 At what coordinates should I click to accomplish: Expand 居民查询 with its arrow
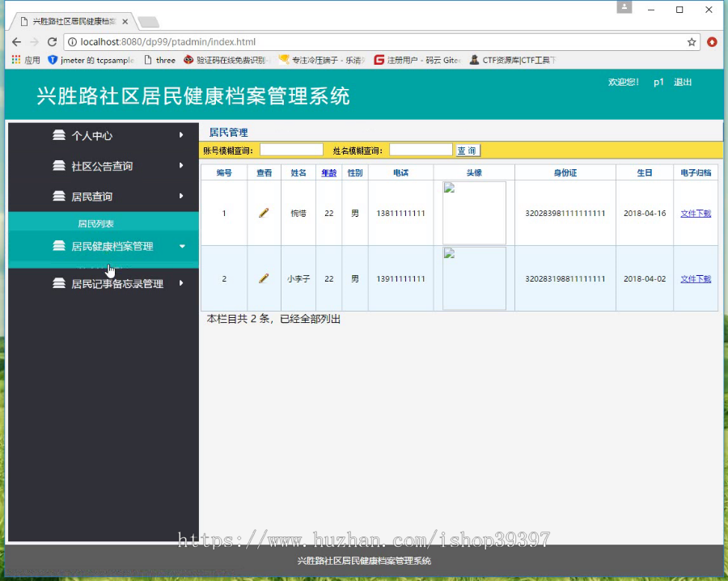point(181,196)
